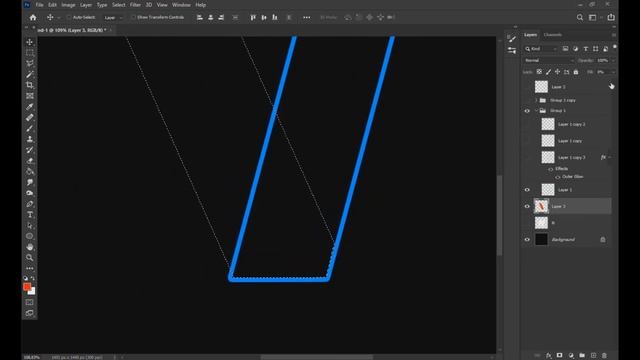This screenshot has width=640, height=360.
Task: Select the Smudge tool
Action: (x=30, y=182)
